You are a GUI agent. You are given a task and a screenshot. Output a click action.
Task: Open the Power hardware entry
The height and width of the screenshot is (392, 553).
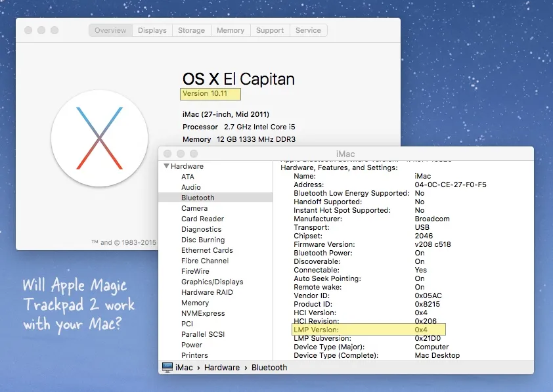(191, 345)
